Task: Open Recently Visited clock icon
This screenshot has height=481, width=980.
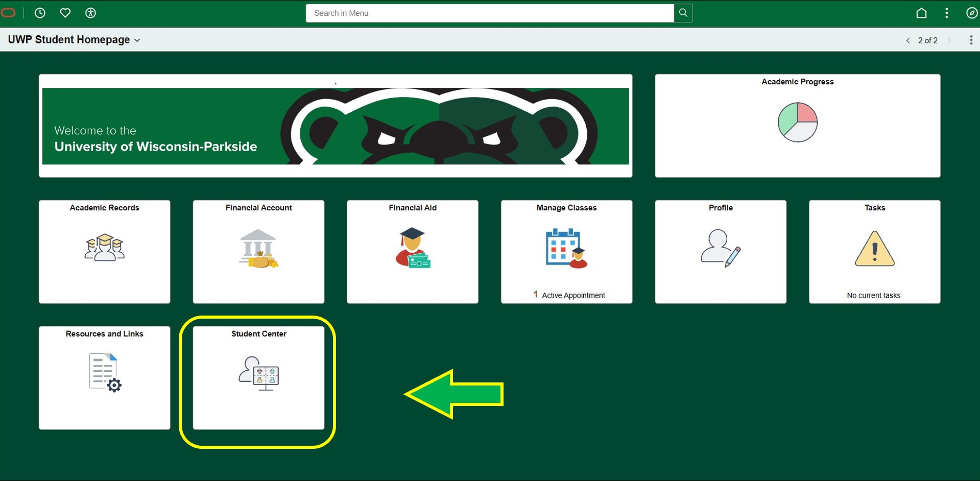Action: (40, 13)
